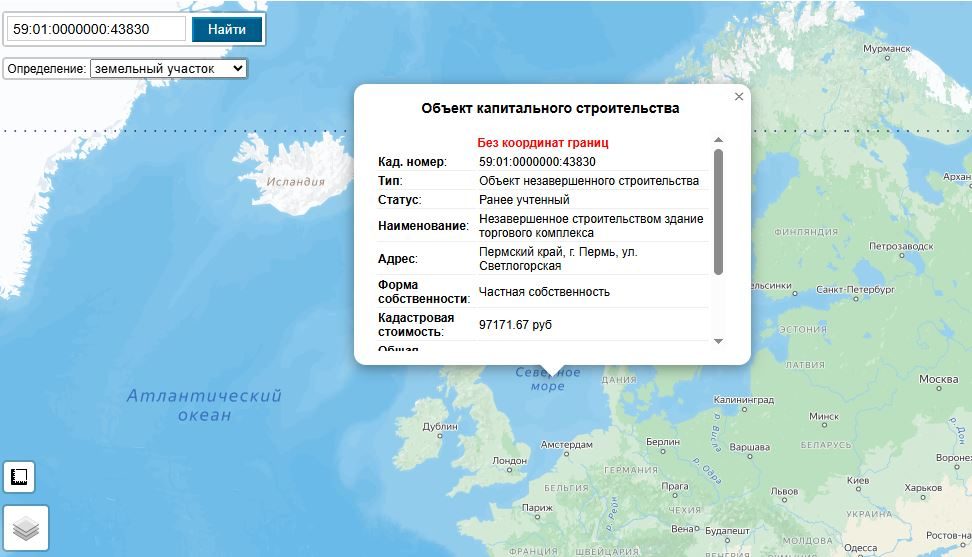Click the address value Пермский край
Viewport: 972px width, 557px height.
558,258
